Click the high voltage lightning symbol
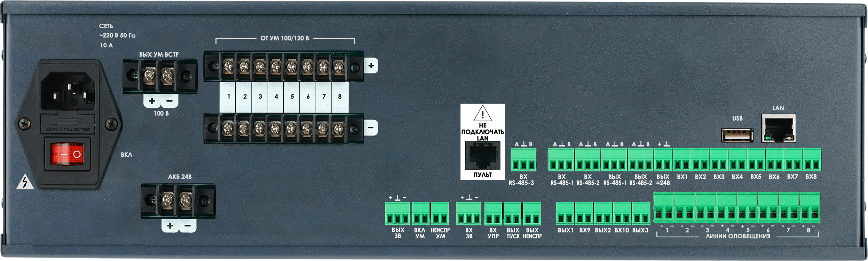The height and width of the screenshot is (261, 868). (25, 182)
